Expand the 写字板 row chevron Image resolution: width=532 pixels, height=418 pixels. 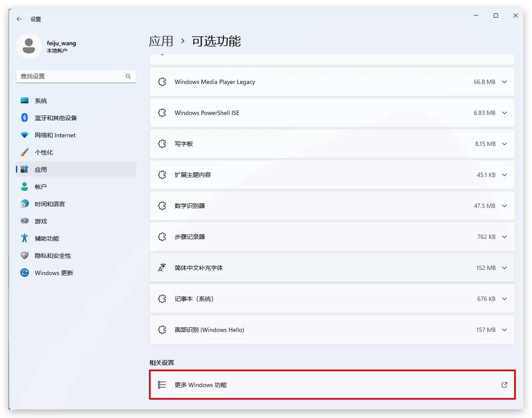coord(504,144)
